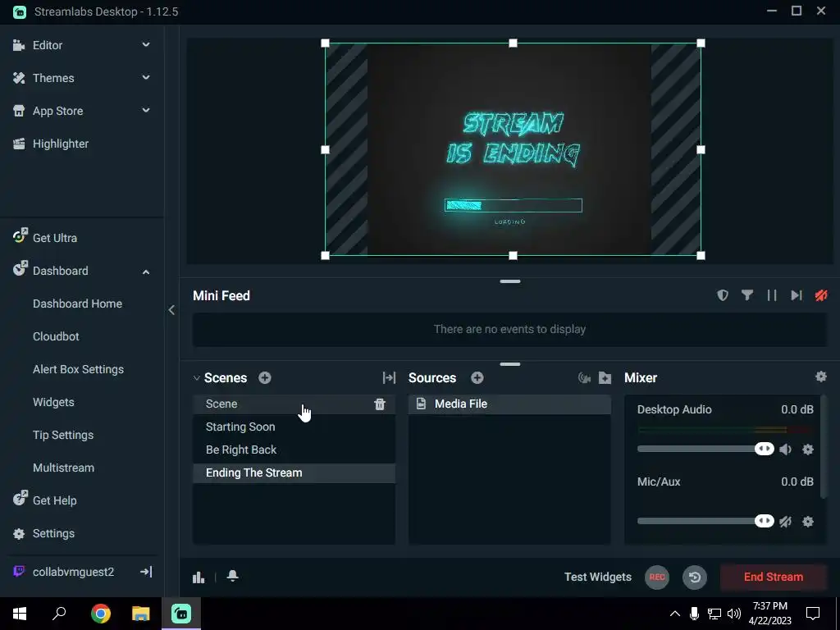
Task: Launch Google Chrome from taskbar
Action: pyautogui.click(x=100, y=614)
